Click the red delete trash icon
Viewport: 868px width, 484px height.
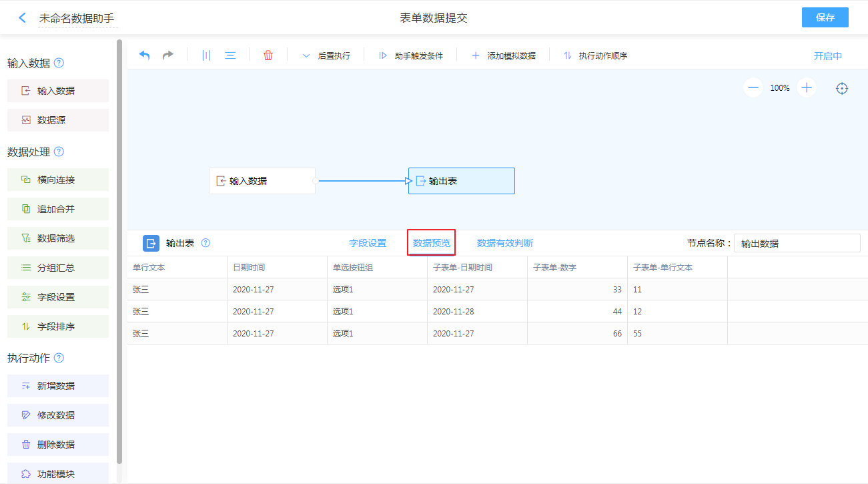(x=268, y=55)
